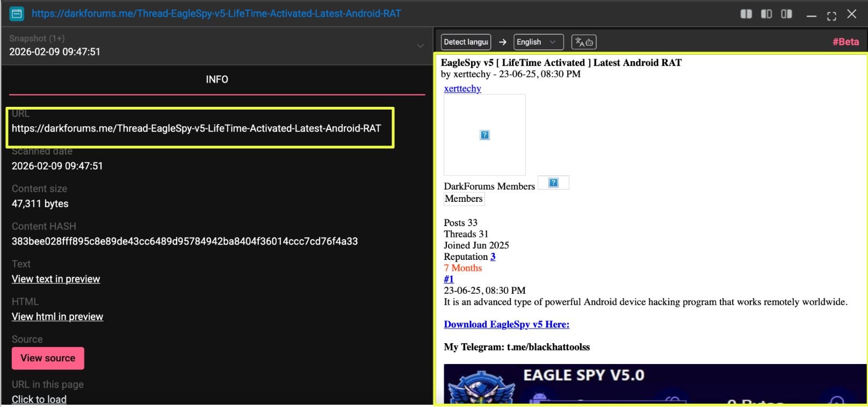Select the right-panel-focused layout icon
This screenshot has height=407, width=868.
pyautogui.click(x=786, y=14)
